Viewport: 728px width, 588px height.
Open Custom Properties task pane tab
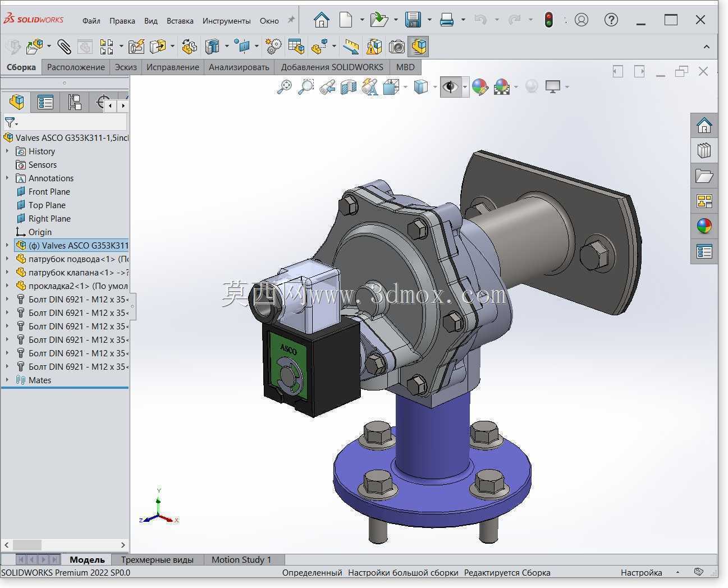point(704,251)
